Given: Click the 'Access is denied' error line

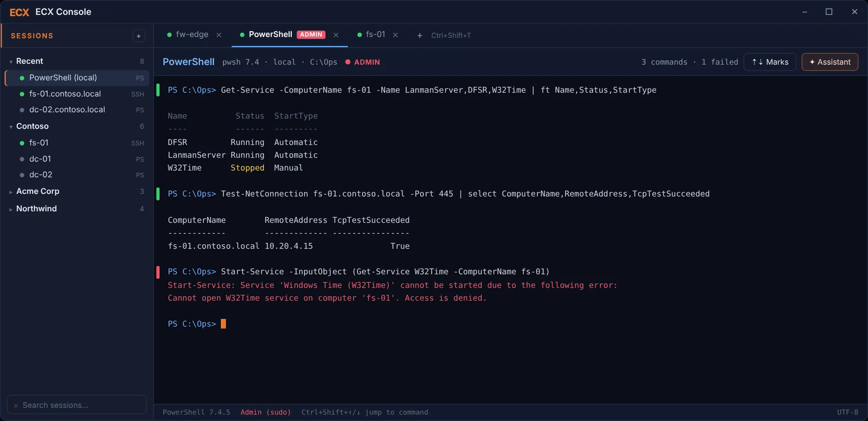Looking at the screenshot, I should [x=327, y=298].
